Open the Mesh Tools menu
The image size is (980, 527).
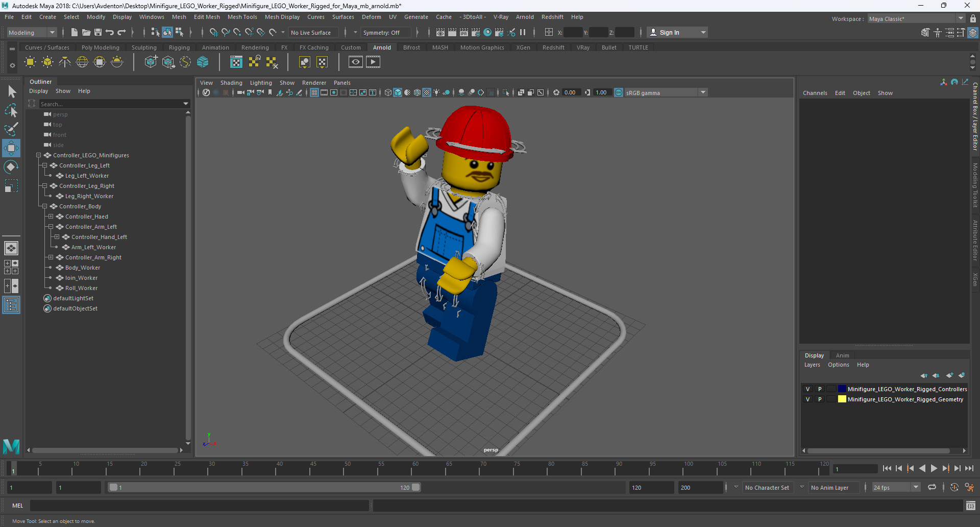(242, 17)
